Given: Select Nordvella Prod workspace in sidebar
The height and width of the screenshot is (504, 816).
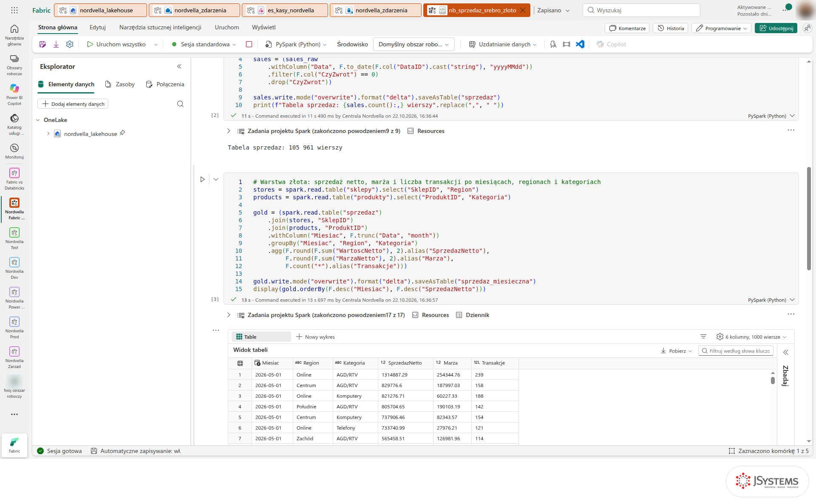Looking at the screenshot, I should tap(14, 328).
